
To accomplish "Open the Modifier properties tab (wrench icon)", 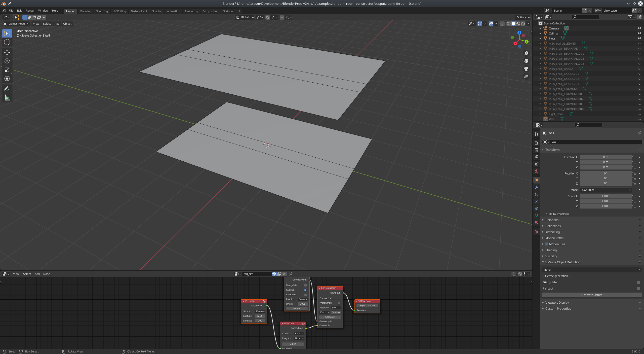I will tap(536, 187).
